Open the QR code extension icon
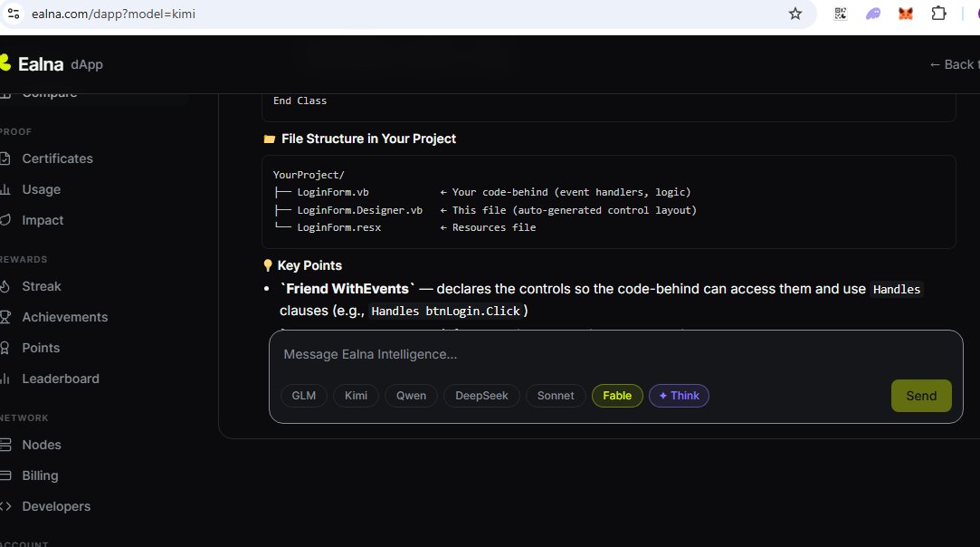The height and width of the screenshot is (547, 980). click(841, 14)
